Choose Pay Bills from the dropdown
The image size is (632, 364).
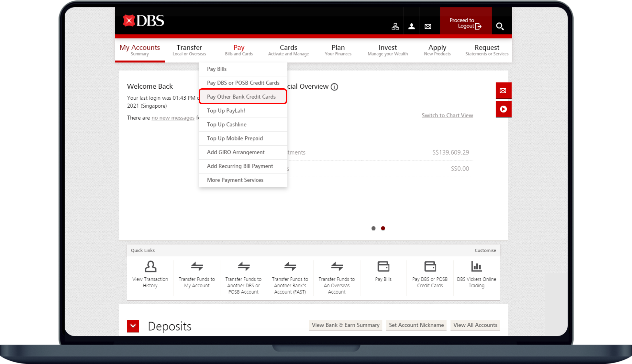(x=243, y=69)
